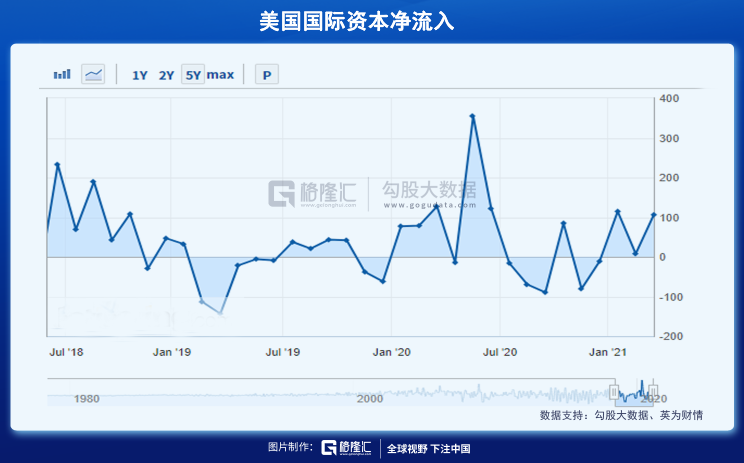Choose the 5Y time range
The height and width of the screenshot is (463, 744).
click(x=193, y=75)
